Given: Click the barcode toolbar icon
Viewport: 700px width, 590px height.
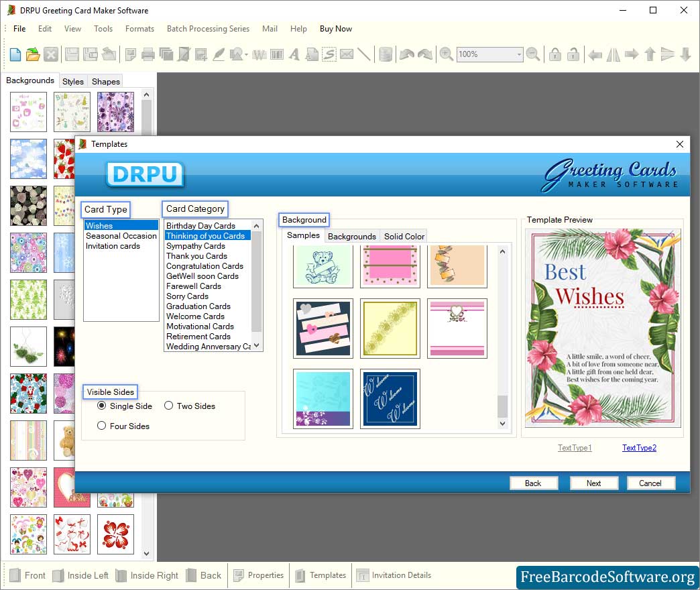Looking at the screenshot, I should (277, 54).
